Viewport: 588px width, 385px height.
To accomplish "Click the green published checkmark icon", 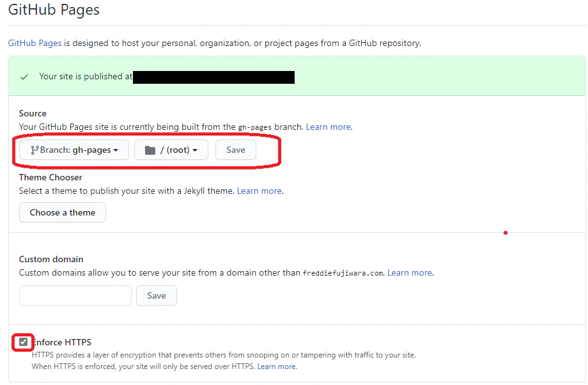I will coord(24,77).
